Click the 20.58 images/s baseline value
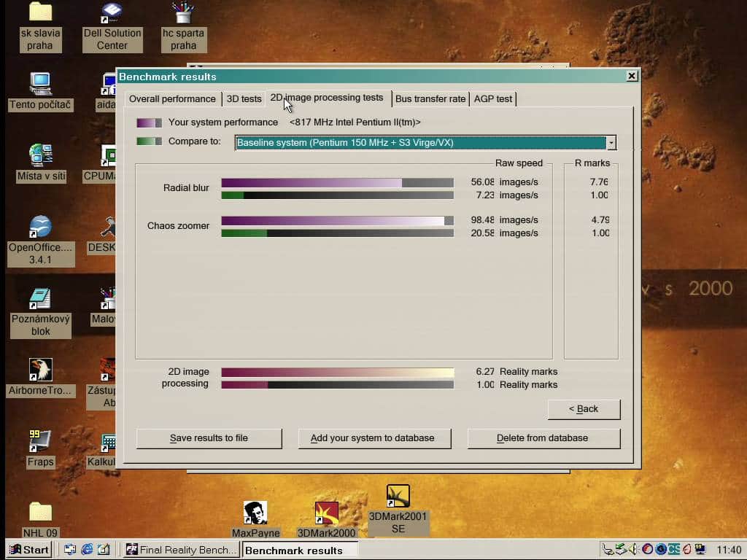Viewport: 747px width, 560px height. pyautogui.click(x=504, y=233)
